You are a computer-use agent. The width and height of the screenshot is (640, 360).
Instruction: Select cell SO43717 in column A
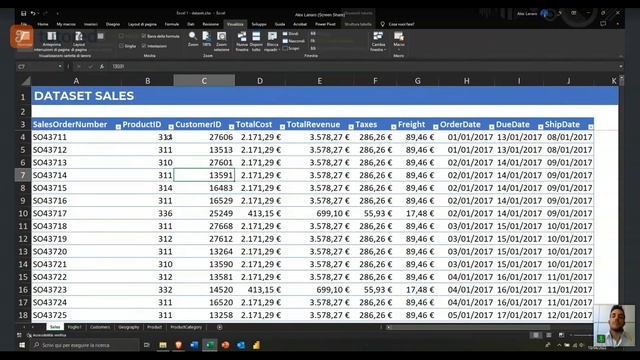tap(76, 213)
